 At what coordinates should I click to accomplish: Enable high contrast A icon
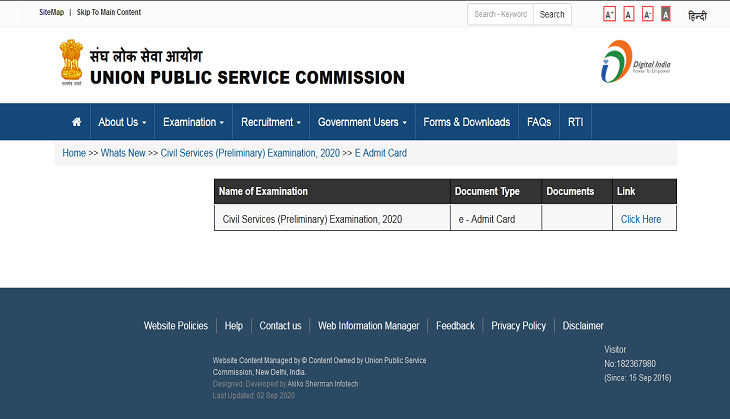pyautogui.click(x=666, y=14)
